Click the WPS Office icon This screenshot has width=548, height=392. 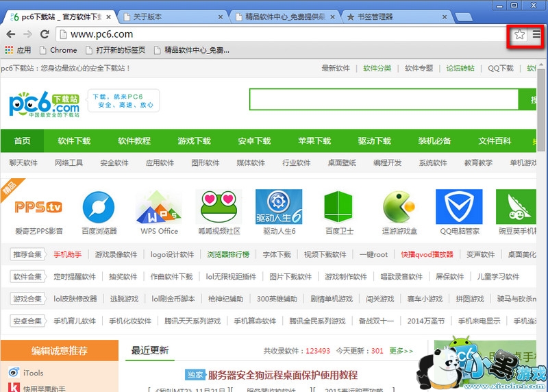tap(159, 207)
